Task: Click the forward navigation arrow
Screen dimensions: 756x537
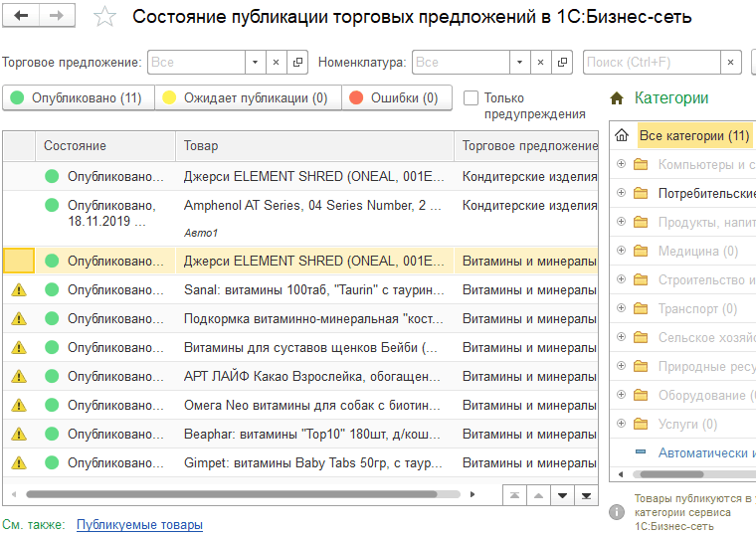Action: click(57, 17)
